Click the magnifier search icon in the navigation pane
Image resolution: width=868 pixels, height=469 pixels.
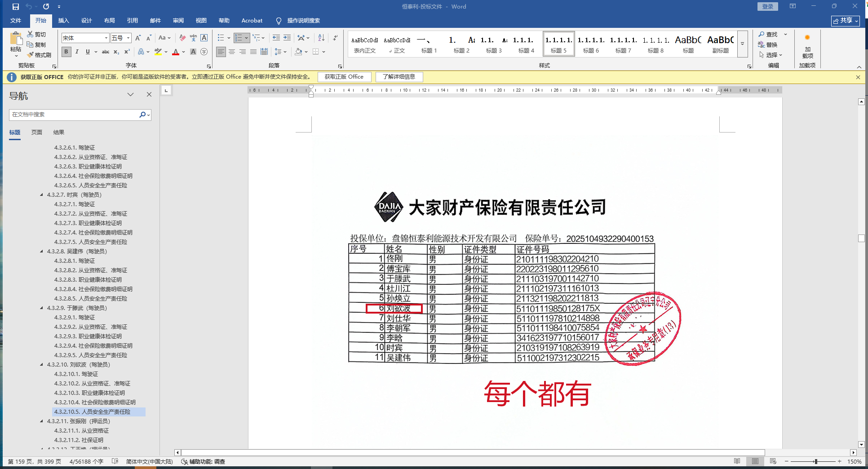tap(142, 115)
